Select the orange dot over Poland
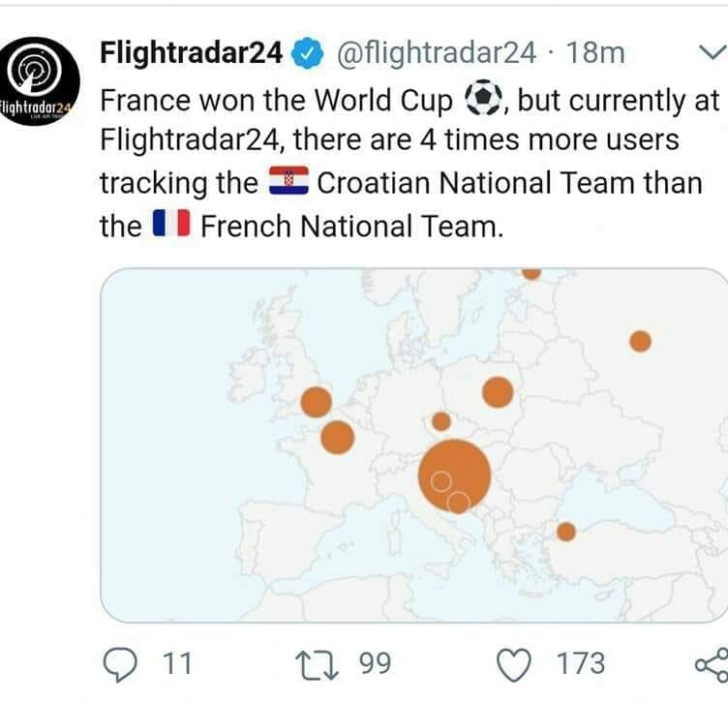The width and height of the screenshot is (728, 703). click(498, 392)
